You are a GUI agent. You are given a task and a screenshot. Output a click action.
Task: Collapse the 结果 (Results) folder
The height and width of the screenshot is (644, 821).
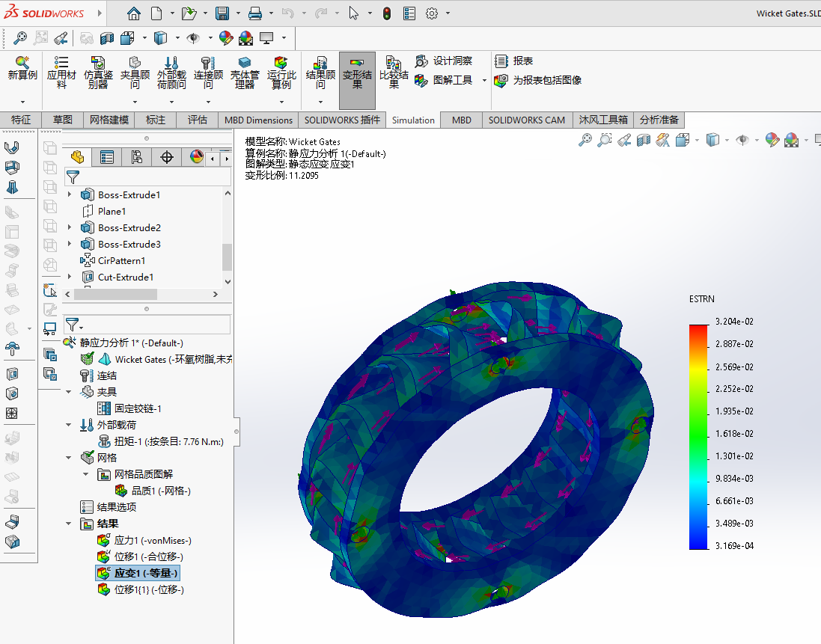coord(69,523)
